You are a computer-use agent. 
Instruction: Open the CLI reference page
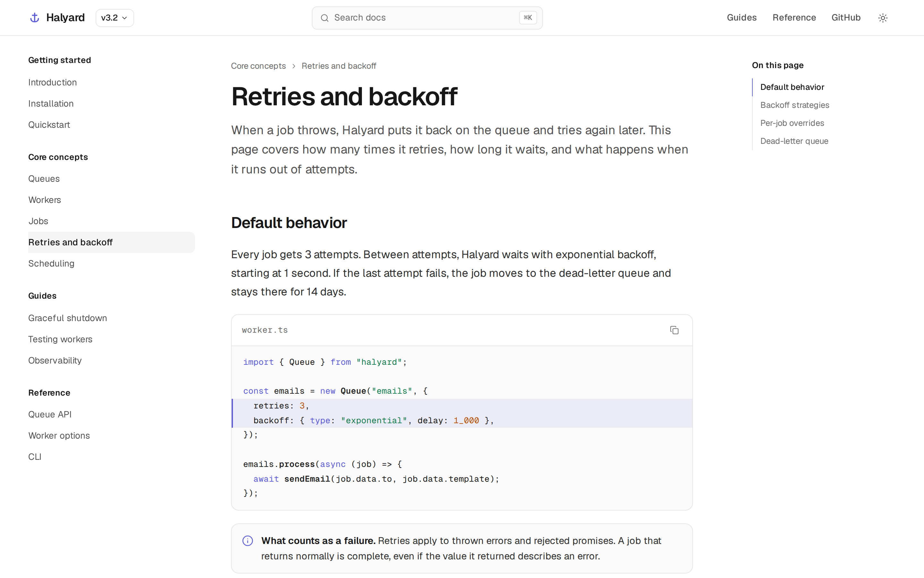coord(35,457)
